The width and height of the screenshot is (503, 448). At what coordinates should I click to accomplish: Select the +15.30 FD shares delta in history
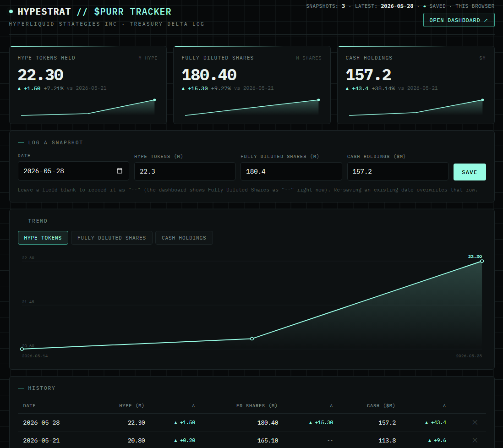[x=321, y=423]
